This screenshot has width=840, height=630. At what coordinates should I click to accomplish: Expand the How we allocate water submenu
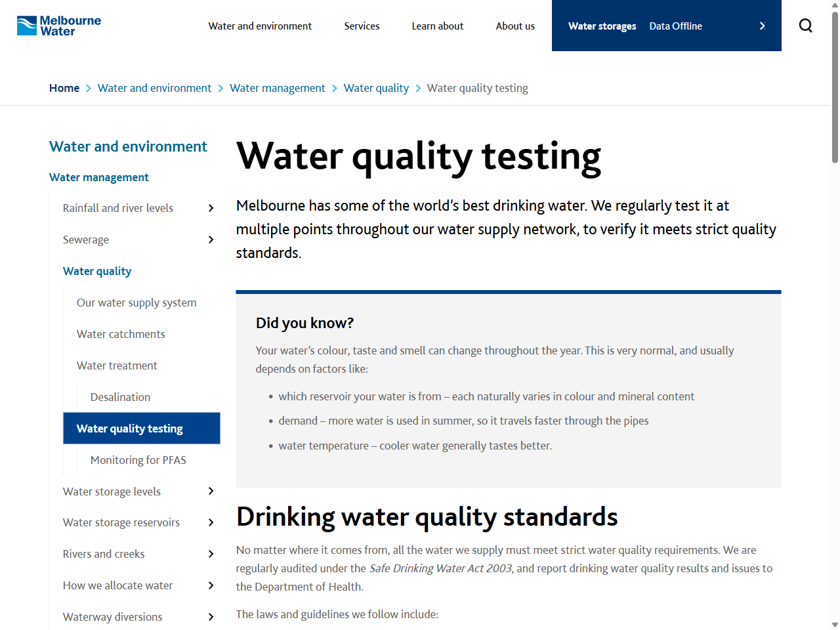[211, 585]
